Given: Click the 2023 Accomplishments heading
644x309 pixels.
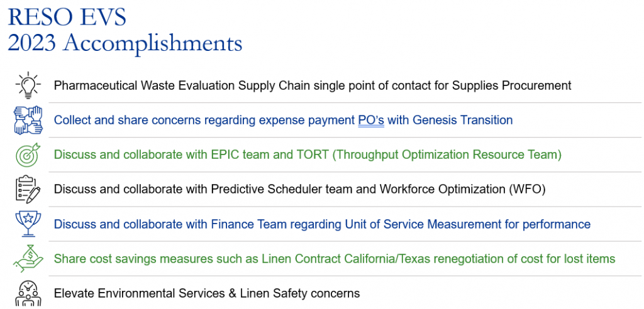Looking at the screenshot, I should [125, 43].
